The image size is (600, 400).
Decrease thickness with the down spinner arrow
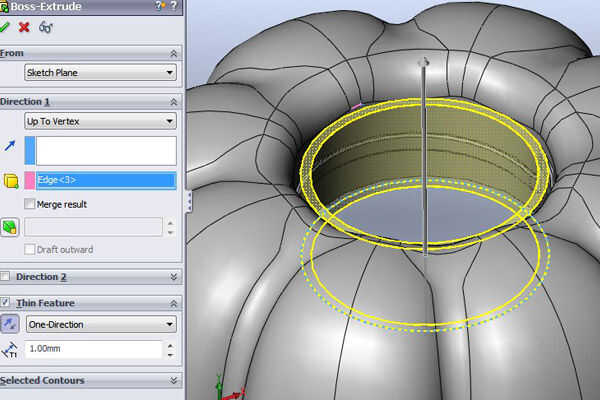point(170,354)
